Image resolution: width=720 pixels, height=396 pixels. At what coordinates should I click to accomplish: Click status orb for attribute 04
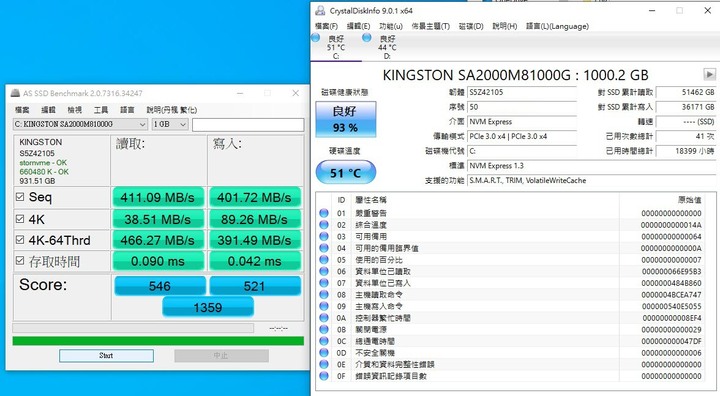[324, 248]
